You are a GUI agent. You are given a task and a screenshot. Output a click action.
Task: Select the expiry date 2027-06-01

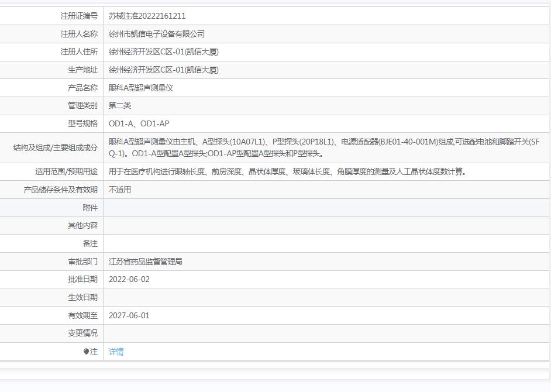(129, 316)
